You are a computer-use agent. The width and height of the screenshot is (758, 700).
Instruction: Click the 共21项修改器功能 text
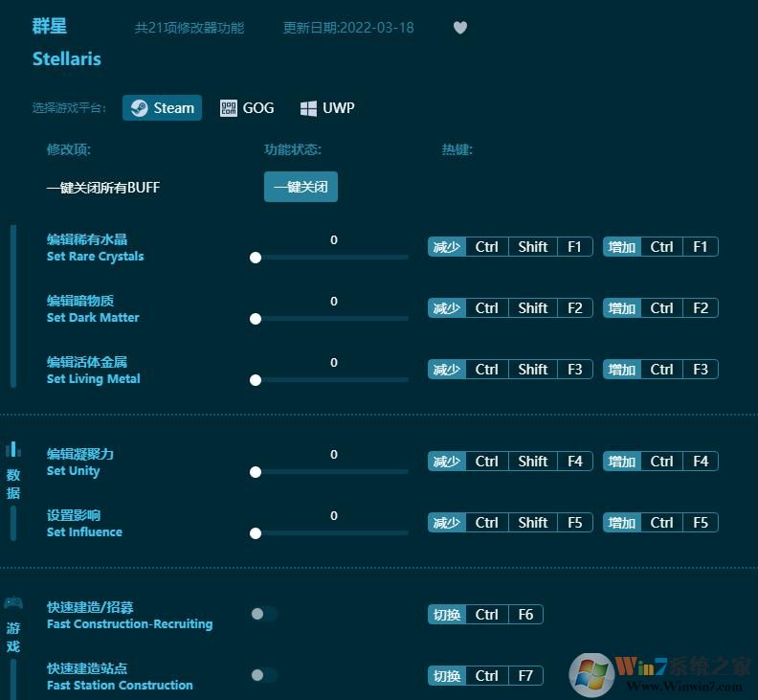[189, 28]
